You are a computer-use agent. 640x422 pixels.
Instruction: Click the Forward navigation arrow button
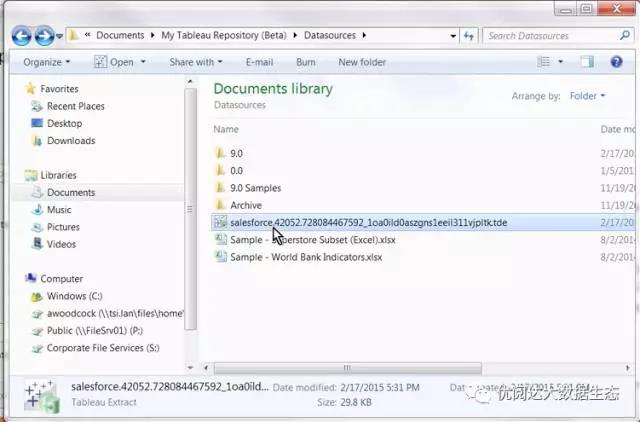43,36
